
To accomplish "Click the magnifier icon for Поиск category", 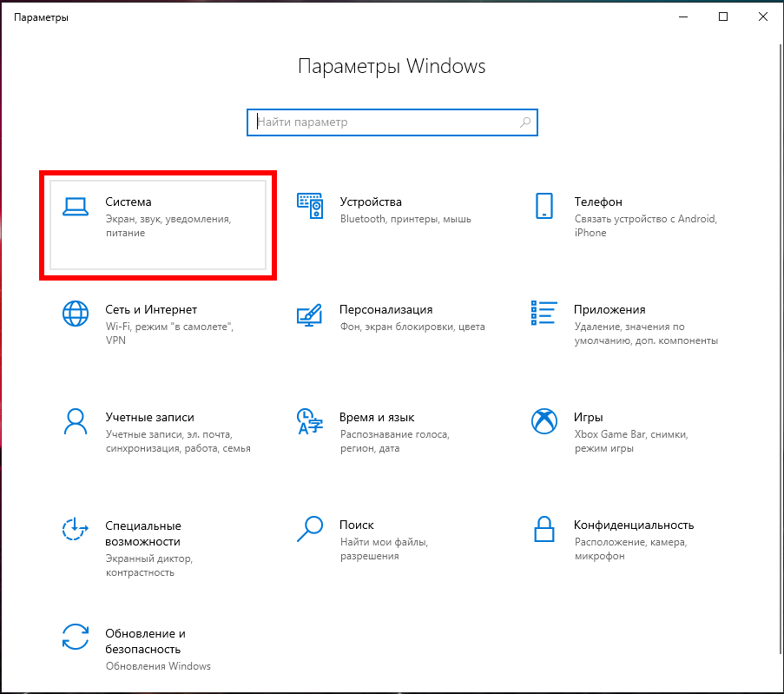I will (310, 529).
